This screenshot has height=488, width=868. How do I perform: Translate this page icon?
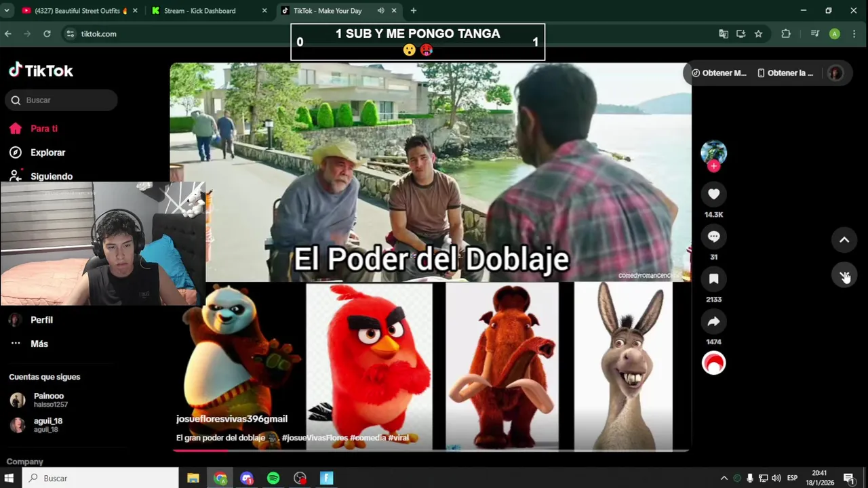click(x=724, y=34)
